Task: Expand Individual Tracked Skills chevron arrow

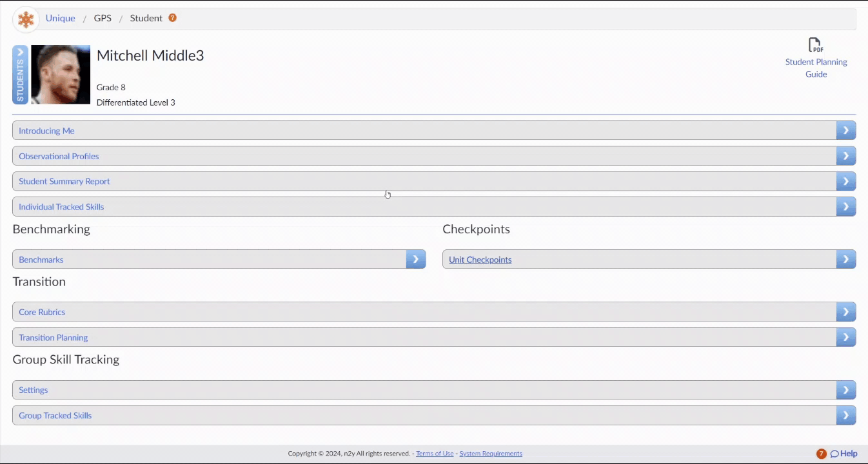Action: click(x=846, y=207)
